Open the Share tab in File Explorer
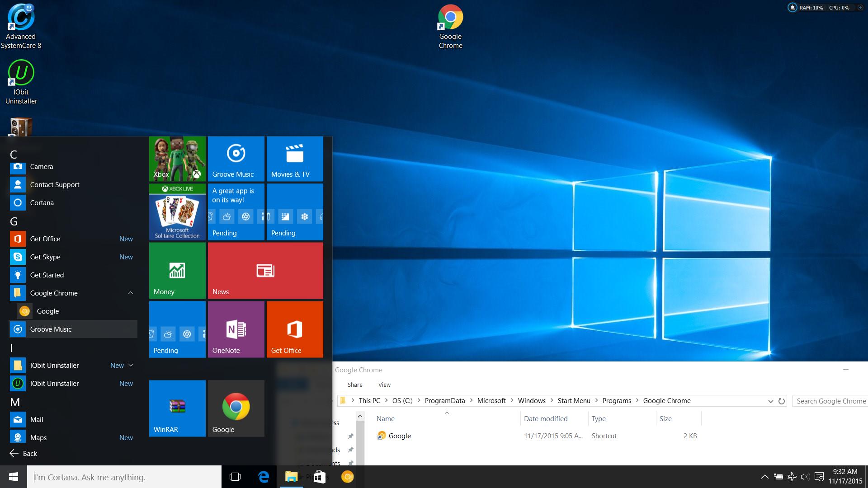The image size is (868, 488). [355, 385]
